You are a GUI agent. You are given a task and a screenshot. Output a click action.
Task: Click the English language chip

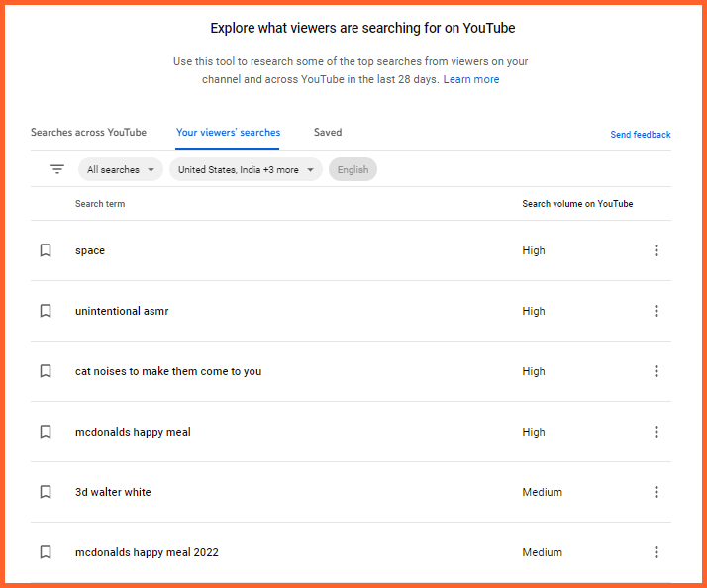[x=353, y=170]
